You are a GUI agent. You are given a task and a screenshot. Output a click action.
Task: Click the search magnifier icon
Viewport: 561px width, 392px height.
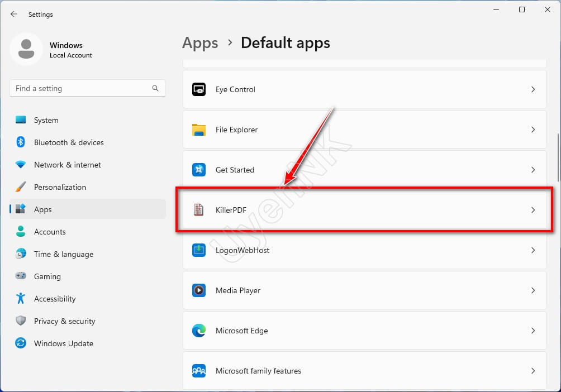point(155,88)
